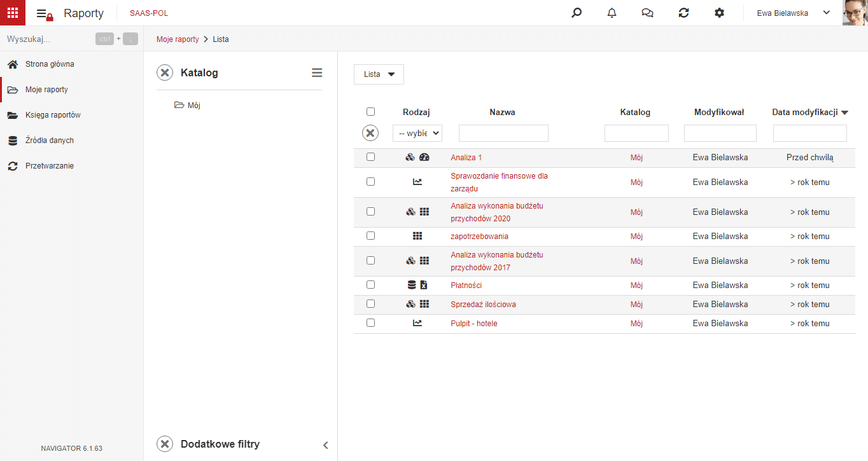
Task: Tick the checkbox for Analiza 1
Action: (x=370, y=157)
